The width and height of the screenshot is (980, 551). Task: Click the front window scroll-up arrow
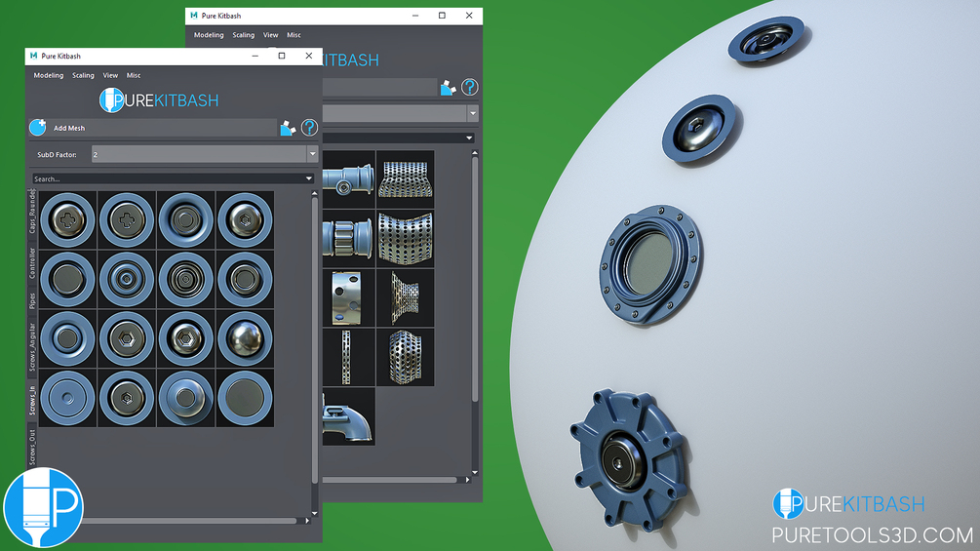[314, 194]
